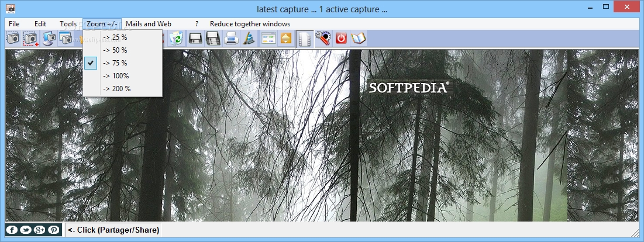This screenshot has width=644, height=242.
Task: Maximize the capture window
Action: point(606,6)
